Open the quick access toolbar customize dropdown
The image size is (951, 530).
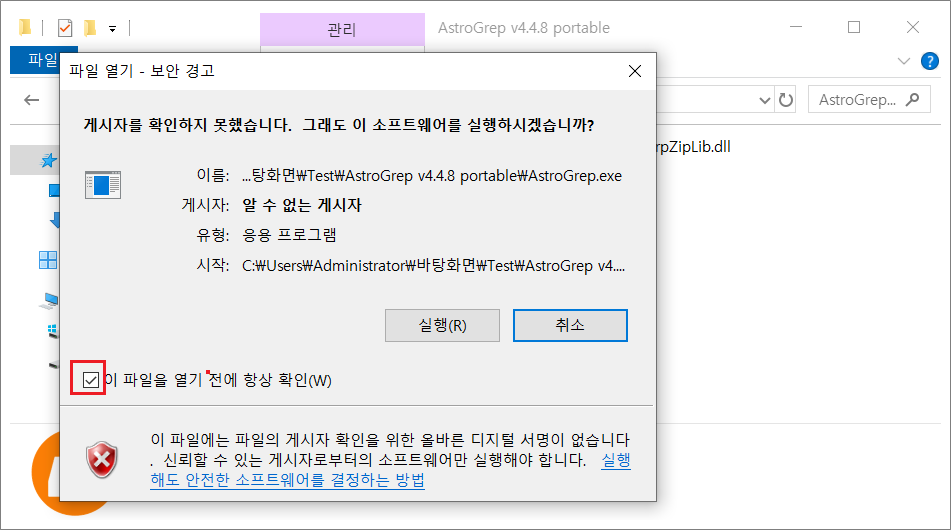(x=112, y=29)
